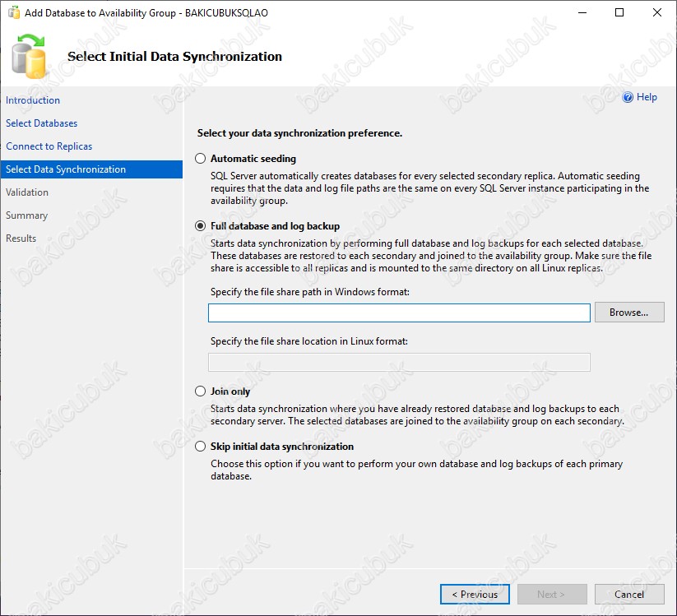Open the Results wizard step
This screenshot has width=677, height=616.
click(x=21, y=239)
